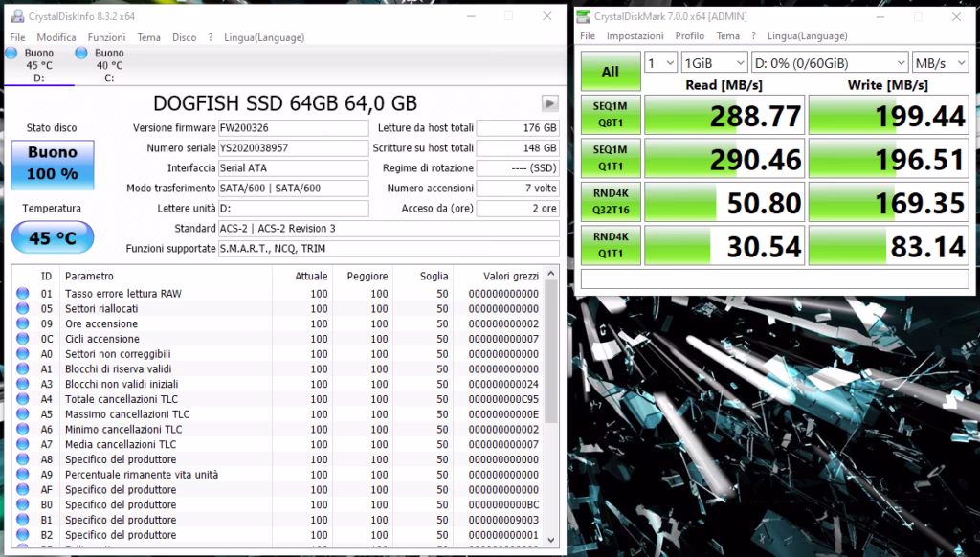Click the Funzioni supportate S.M.A.R.T., NCQ, TRIM field
The width and height of the screenshot is (980, 557).
[x=389, y=248]
